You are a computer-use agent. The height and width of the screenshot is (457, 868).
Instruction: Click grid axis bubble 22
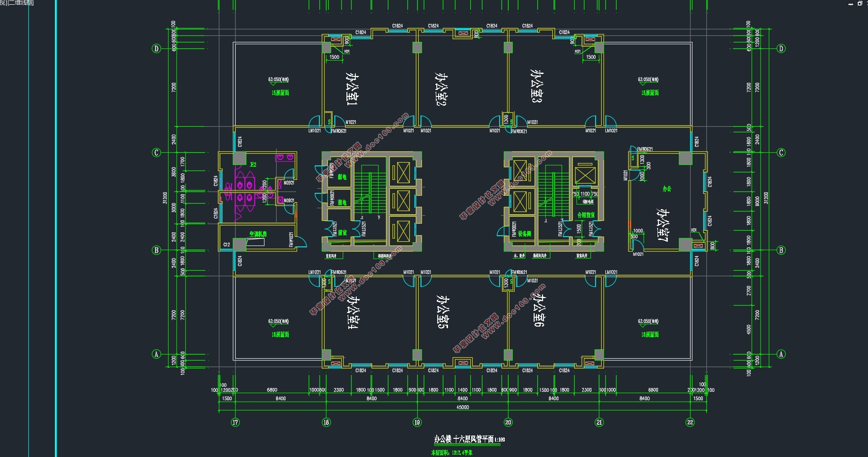pos(690,423)
